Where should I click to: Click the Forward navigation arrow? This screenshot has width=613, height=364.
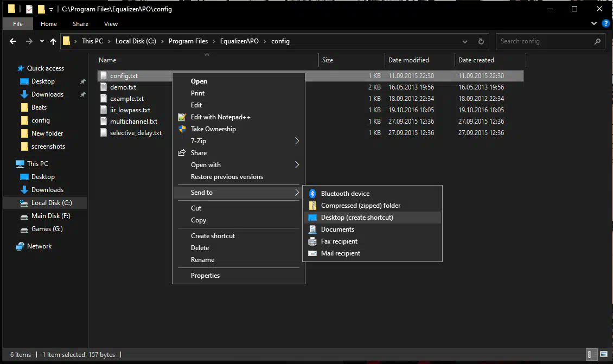pos(29,41)
